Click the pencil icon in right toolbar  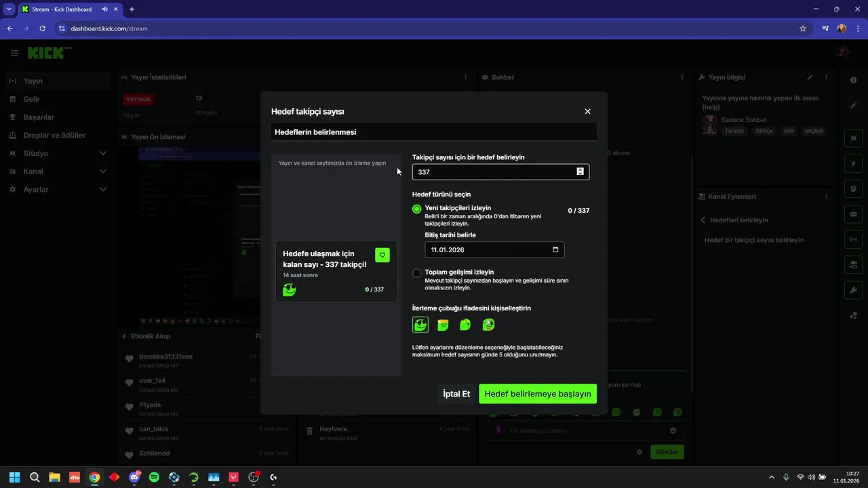pyautogui.click(x=853, y=105)
